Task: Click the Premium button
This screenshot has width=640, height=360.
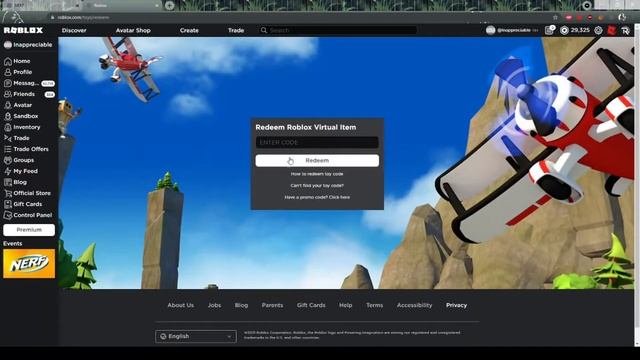Action: pos(29,230)
